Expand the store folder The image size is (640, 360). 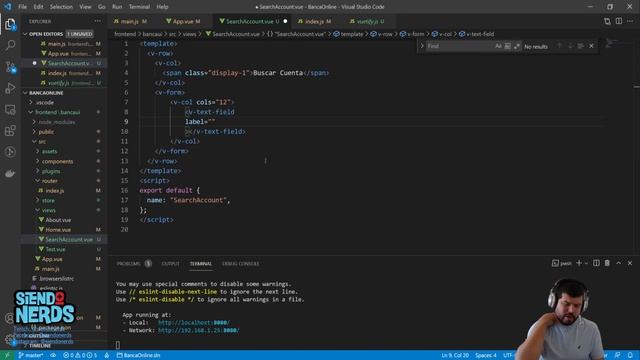coord(48,200)
